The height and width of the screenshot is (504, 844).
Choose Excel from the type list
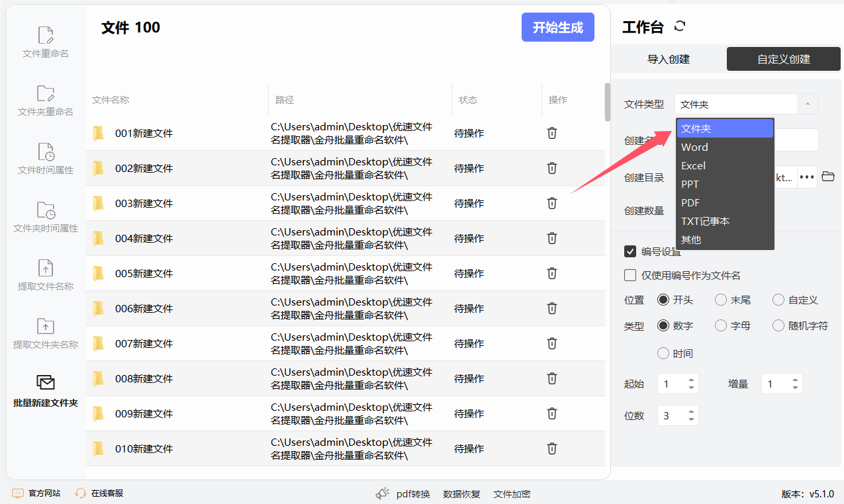tap(725, 165)
